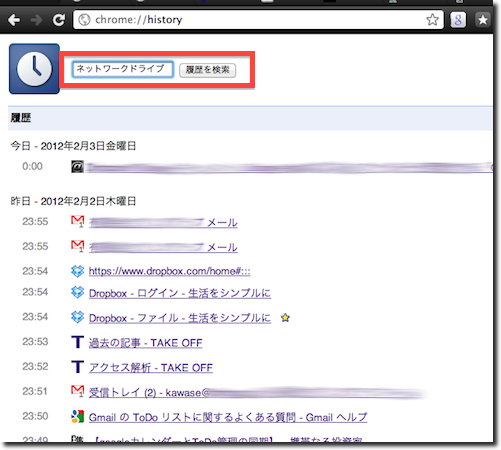Reload the history page
Screen dimensions: 501x450
click(x=59, y=20)
